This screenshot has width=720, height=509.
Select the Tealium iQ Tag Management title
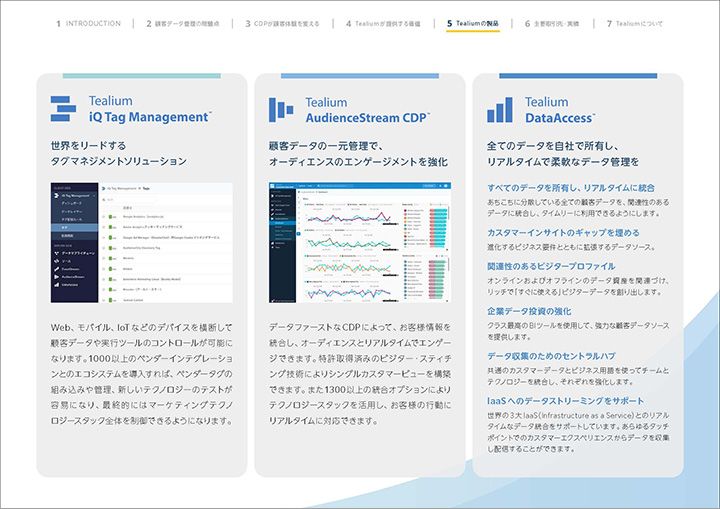[150, 109]
